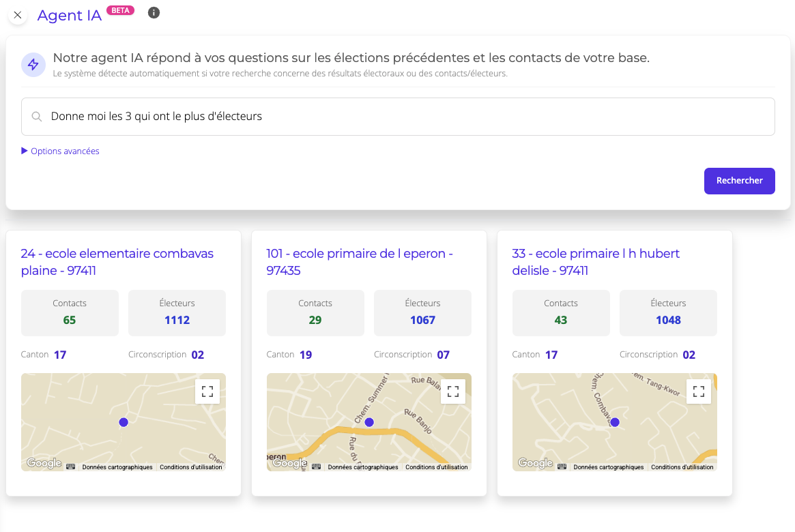Click the magnifying glass in the search bar
This screenshot has height=532, width=795.
[x=37, y=117]
